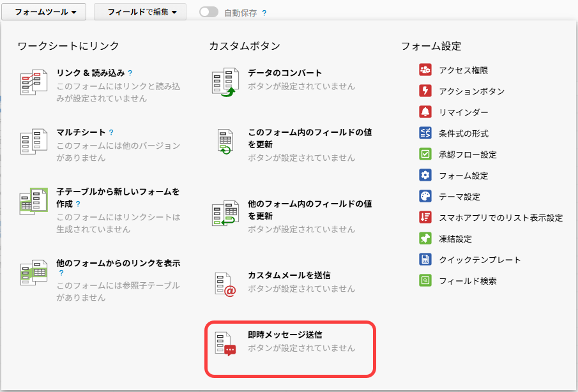Select 他のフォーム内のフィールドの値を更新 label
Image resolution: width=578 pixels, height=392 pixels.
tap(310, 209)
